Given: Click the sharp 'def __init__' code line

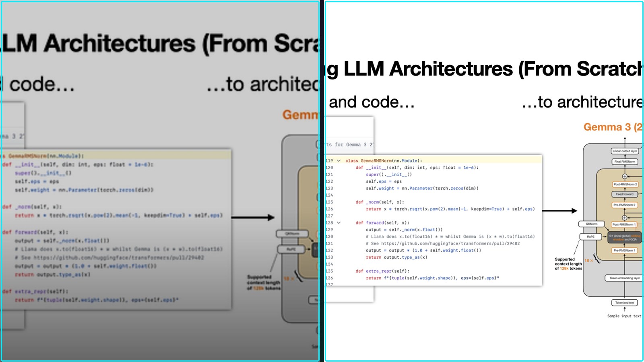Looking at the screenshot, I should click(417, 168).
